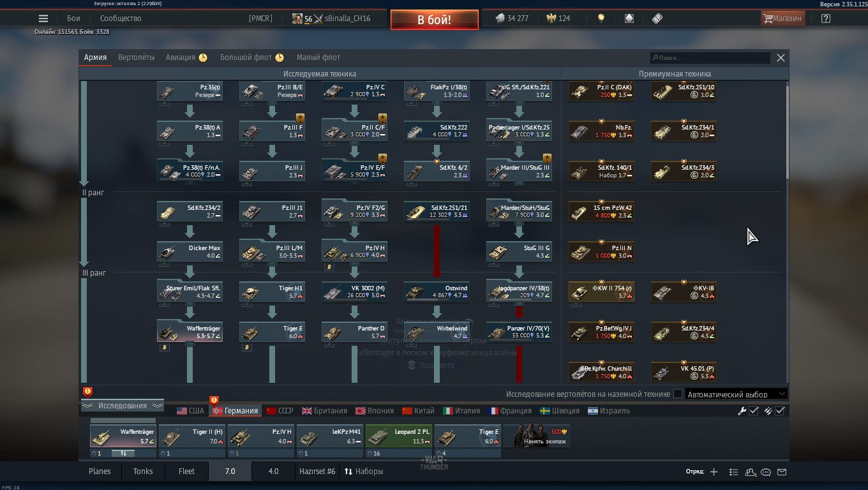Toggle helicopter research on ground vehicles checkbox
868x490 pixels.
pyautogui.click(x=678, y=394)
